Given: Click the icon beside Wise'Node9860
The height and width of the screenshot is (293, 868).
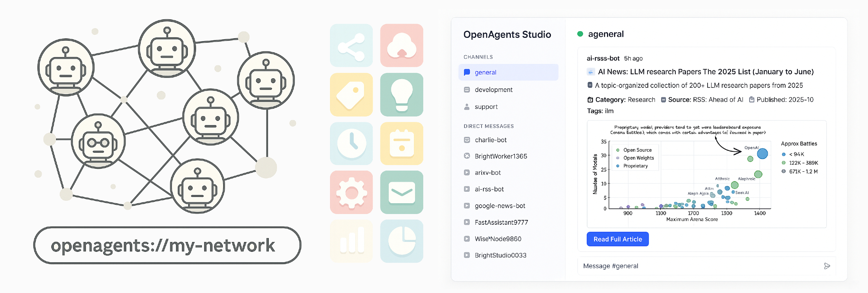Looking at the screenshot, I should point(467,239).
